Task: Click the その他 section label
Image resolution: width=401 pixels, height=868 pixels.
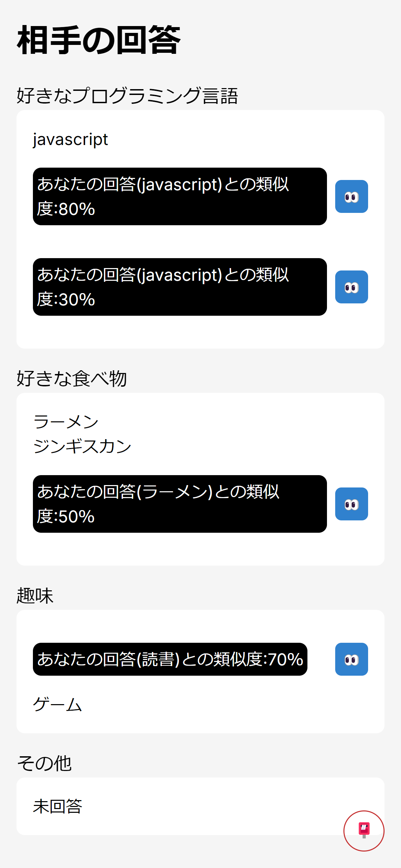Action: click(x=44, y=763)
